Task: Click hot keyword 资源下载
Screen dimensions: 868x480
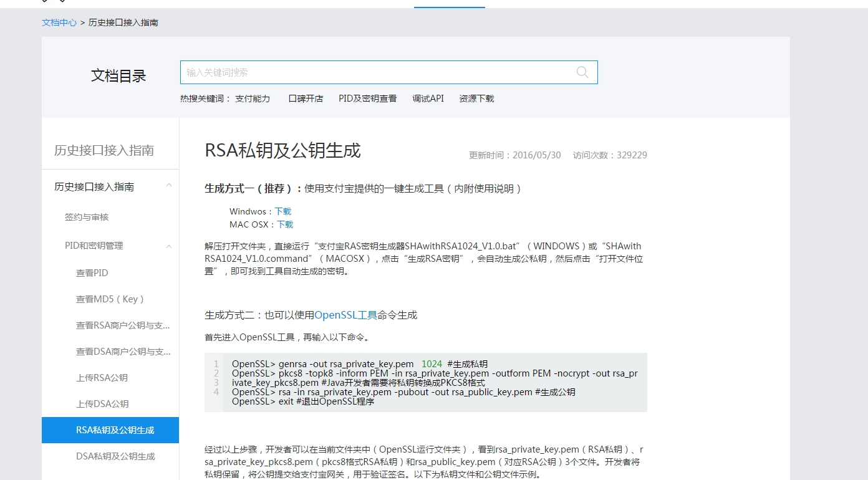Action: point(476,98)
